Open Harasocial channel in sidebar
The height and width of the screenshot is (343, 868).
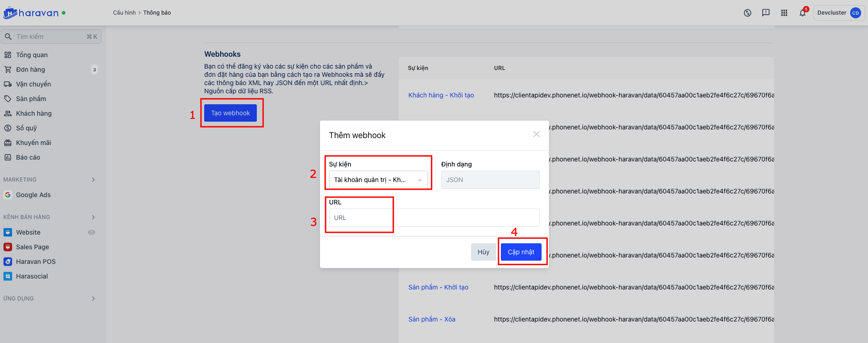32,276
